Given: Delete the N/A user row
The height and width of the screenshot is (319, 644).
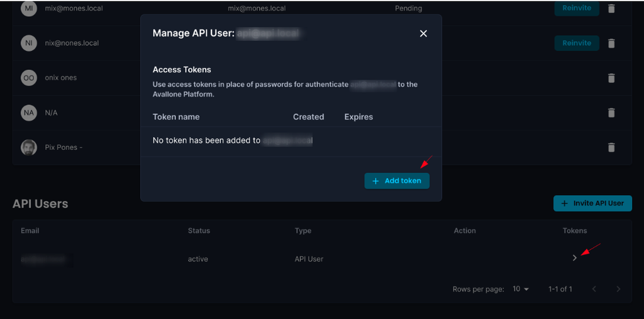Looking at the screenshot, I should click(611, 112).
